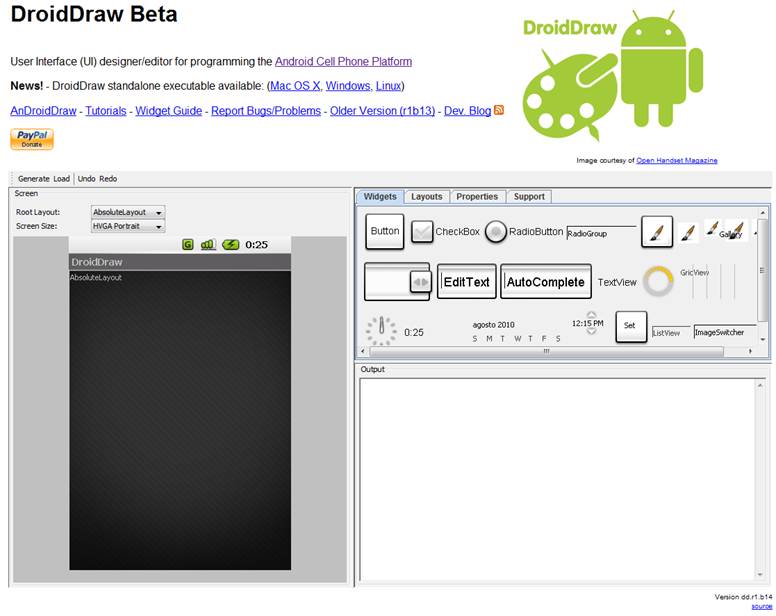
Task: Open the Screen Size HVGA Portrait dropdown
Action: (128, 226)
